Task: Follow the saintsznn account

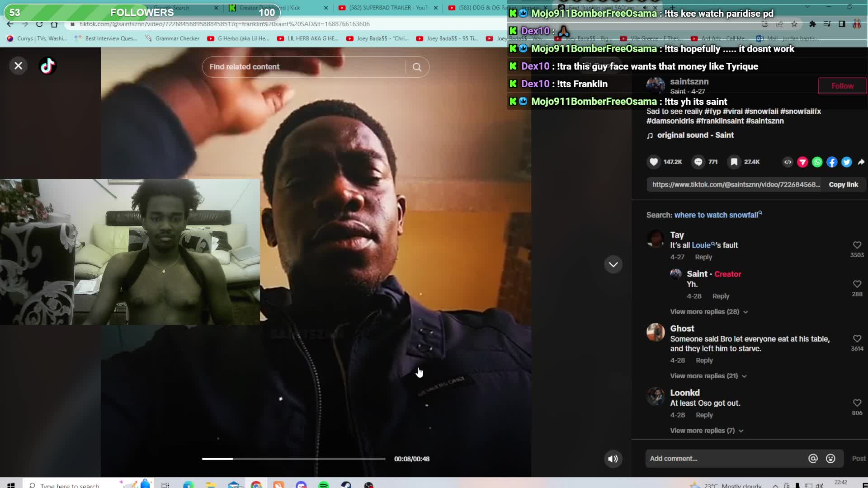Action: point(842,86)
